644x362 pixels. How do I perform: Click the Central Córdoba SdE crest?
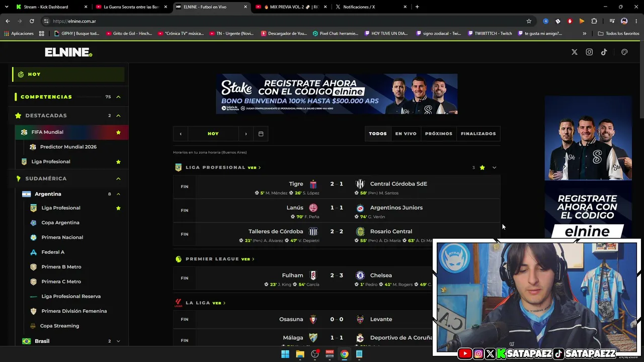coord(360,184)
